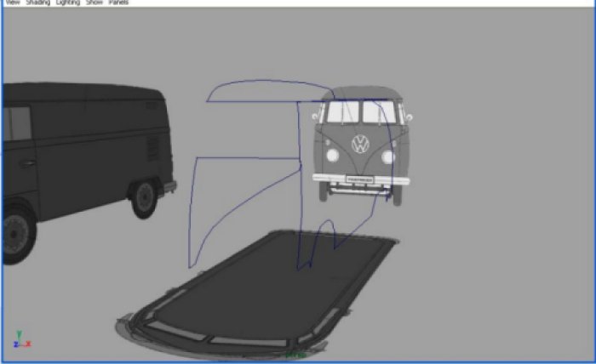
Task: Click the XYZ axis orientation indicator
Action: pos(21,339)
